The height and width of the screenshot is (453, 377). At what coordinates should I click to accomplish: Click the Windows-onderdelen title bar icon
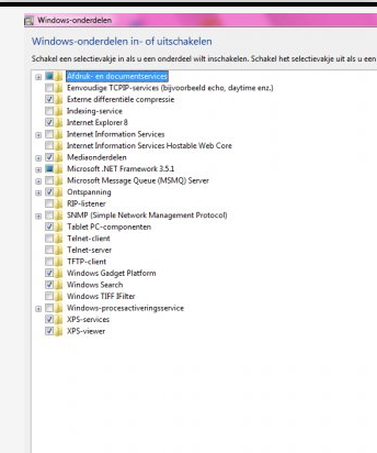29,21
